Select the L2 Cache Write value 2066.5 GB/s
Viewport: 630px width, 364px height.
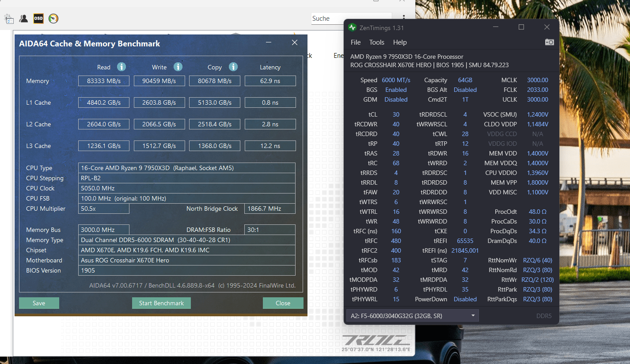(159, 124)
